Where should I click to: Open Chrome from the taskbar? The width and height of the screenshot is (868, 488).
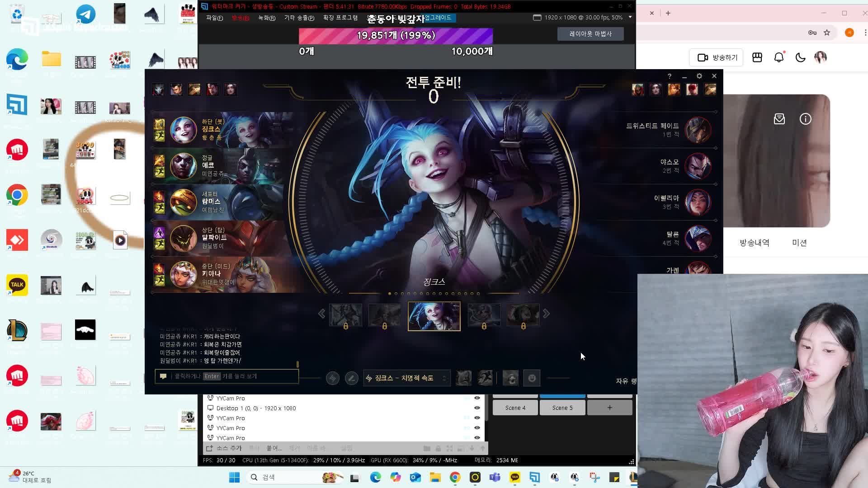pos(455,477)
